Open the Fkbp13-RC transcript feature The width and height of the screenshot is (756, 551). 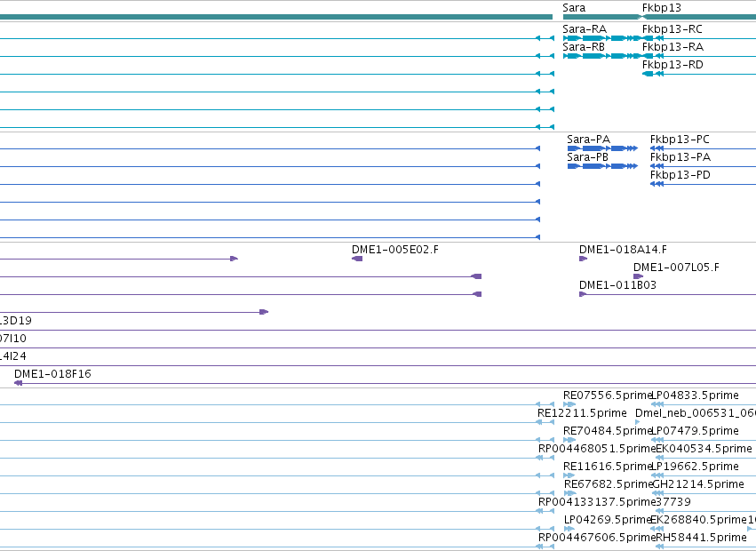point(672,29)
